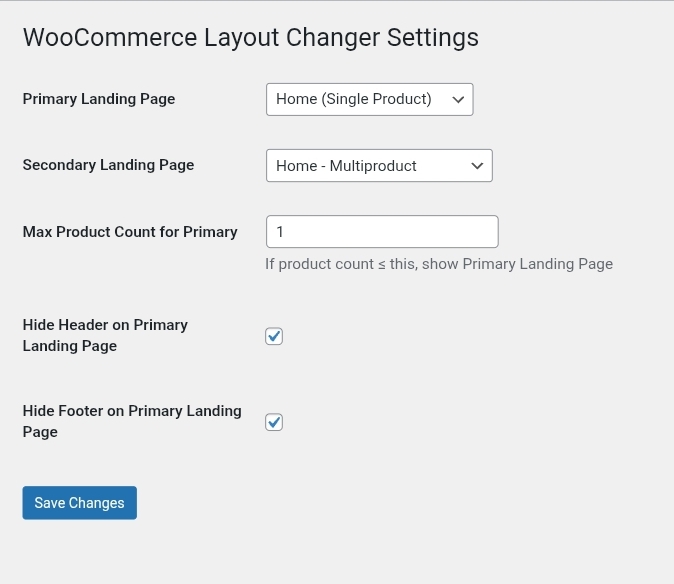674x584 pixels.
Task: Focus the Max Product Count input field
Action: coord(382,232)
